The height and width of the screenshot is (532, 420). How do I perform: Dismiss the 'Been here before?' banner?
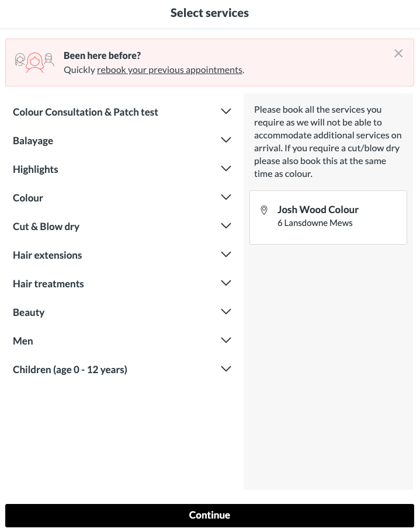(x=398, y=54)
